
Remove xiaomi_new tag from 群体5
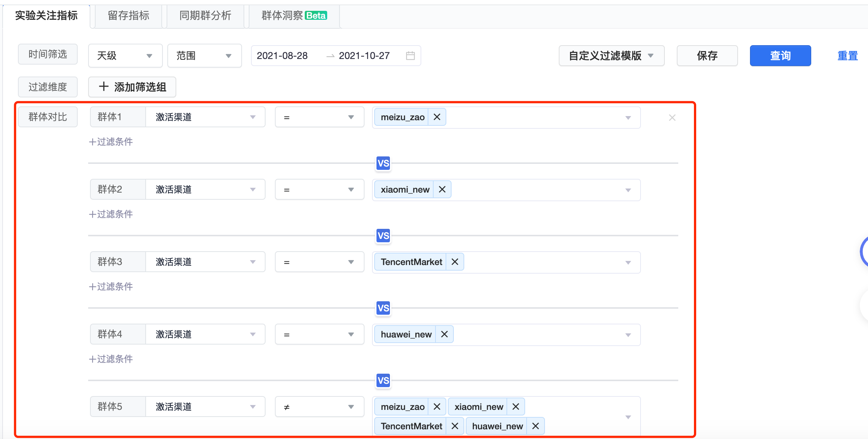[x=516, y=407]
